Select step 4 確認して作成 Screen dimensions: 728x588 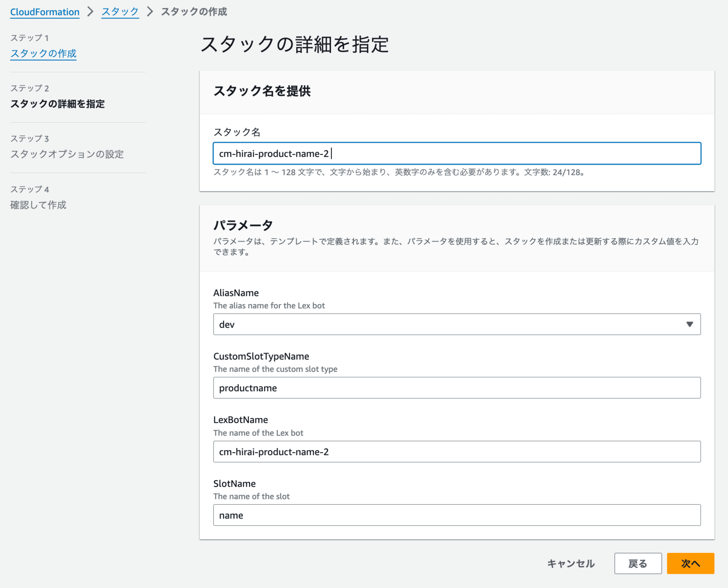[38, 205]
